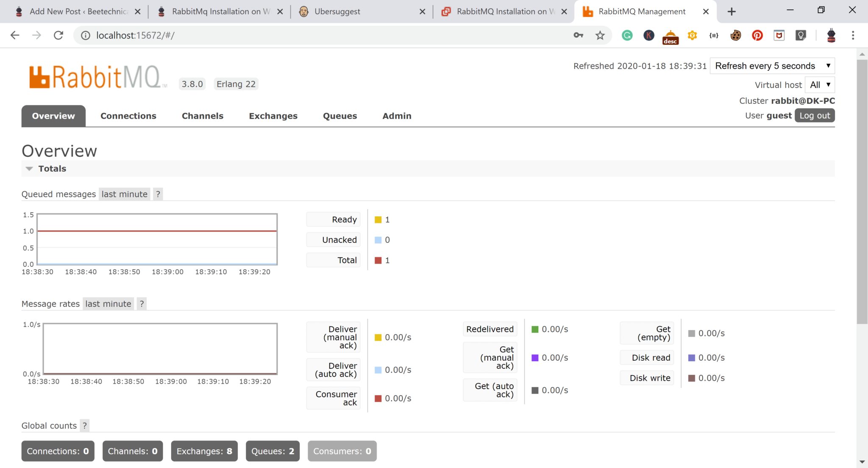
Task: Click the bookmark star icon in address bar
Action: tap(601, 36)
